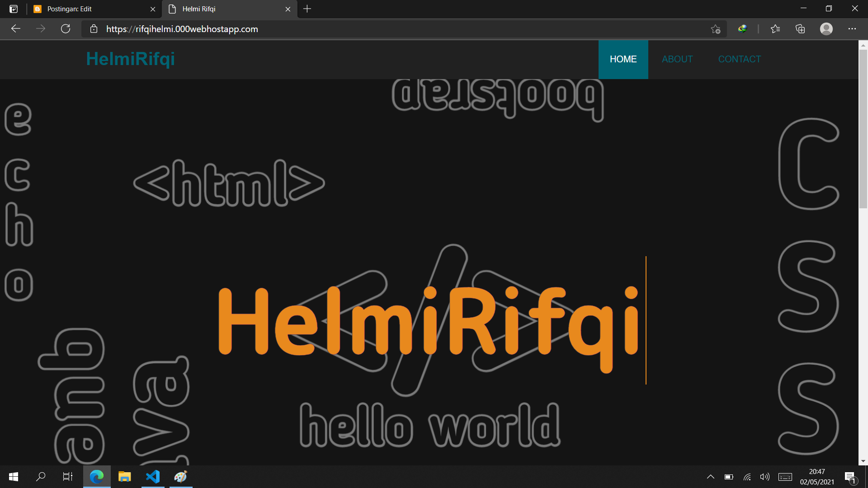Screen dimensions: 868x488
Task: Click the browser back arrow
Action: 16,29
